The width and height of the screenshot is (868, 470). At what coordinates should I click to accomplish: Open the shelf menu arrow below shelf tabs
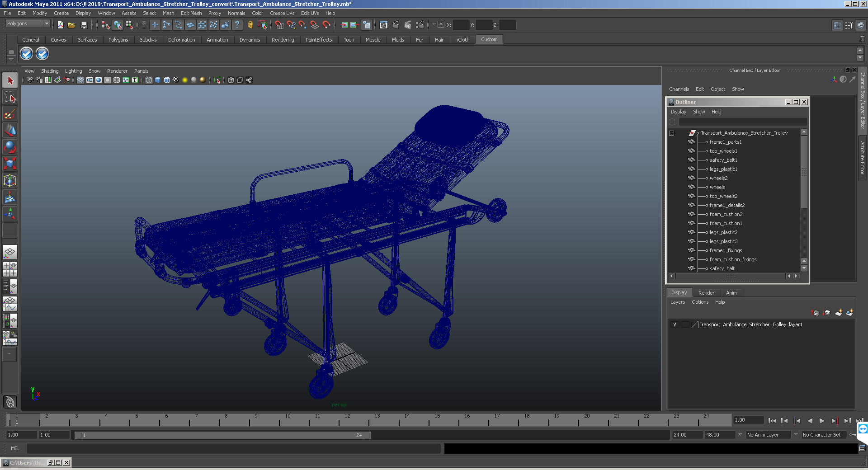[x=11, y=60]
